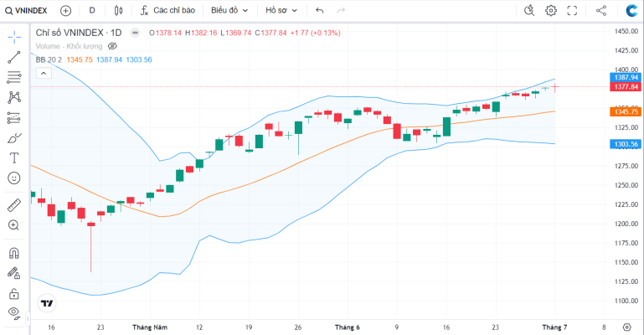Open Các chỉ báo indicators menu
This screenshot has height=335, width=644.
click(x=167, y=11)
